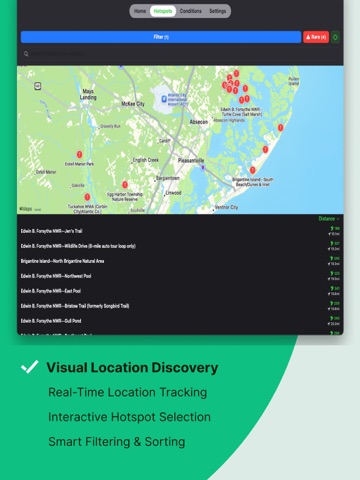Click the search magnifier icon
The width and height of the screenshot is (360, 480).
(x=26, y=54)
